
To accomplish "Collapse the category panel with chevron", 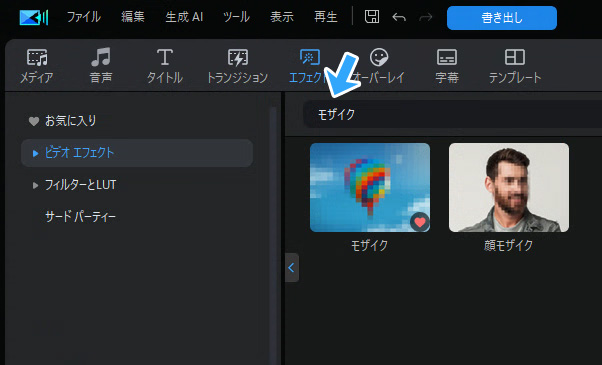I will (291, 268).
